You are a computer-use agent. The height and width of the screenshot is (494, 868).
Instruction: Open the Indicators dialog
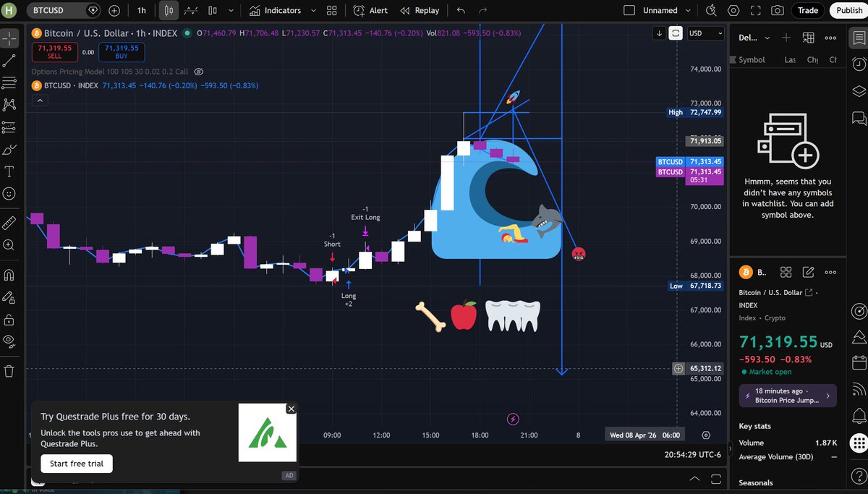coord(275,10)
